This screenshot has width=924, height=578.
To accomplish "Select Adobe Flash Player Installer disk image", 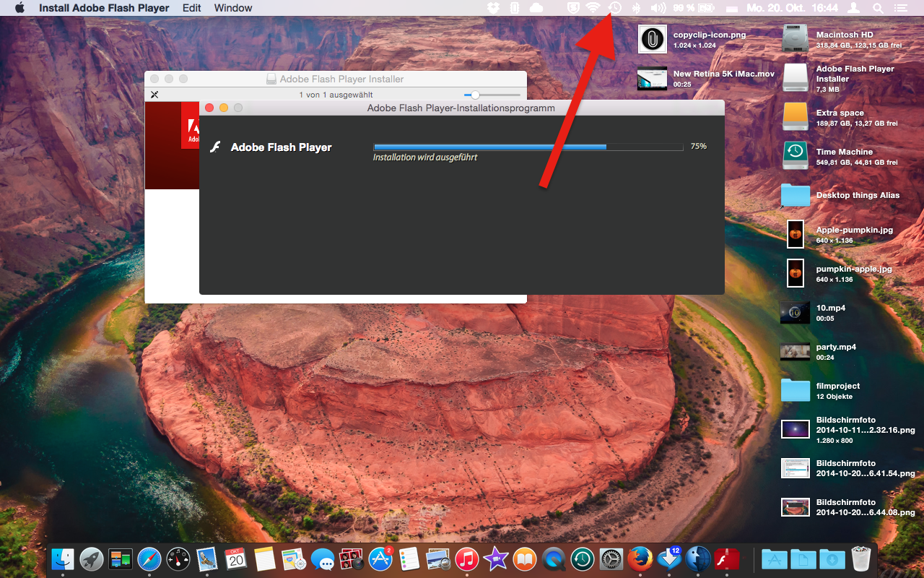I will 796,78.
